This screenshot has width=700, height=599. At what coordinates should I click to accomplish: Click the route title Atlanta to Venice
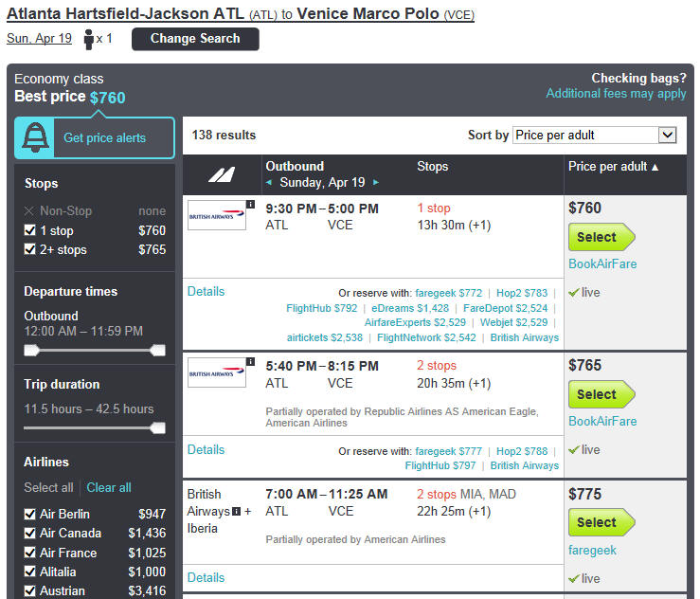(241, 14)
